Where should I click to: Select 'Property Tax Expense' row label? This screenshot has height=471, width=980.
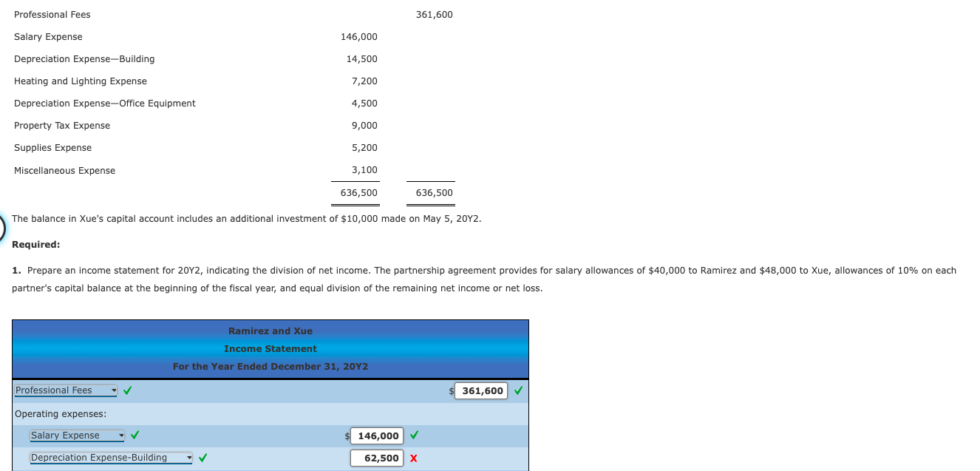62,126
